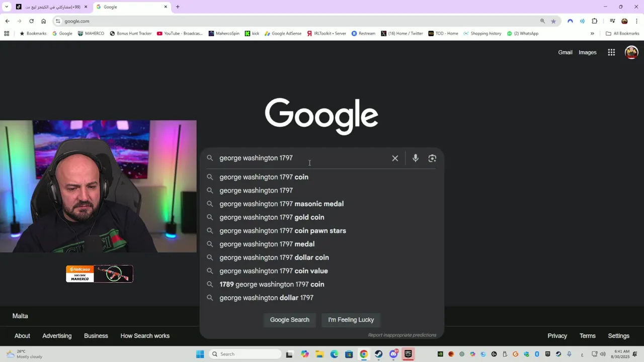Image resolution: width=644 pixels, height=362 pixels.
Task: Open kick bookmark
Action: (x=252, y=34)
